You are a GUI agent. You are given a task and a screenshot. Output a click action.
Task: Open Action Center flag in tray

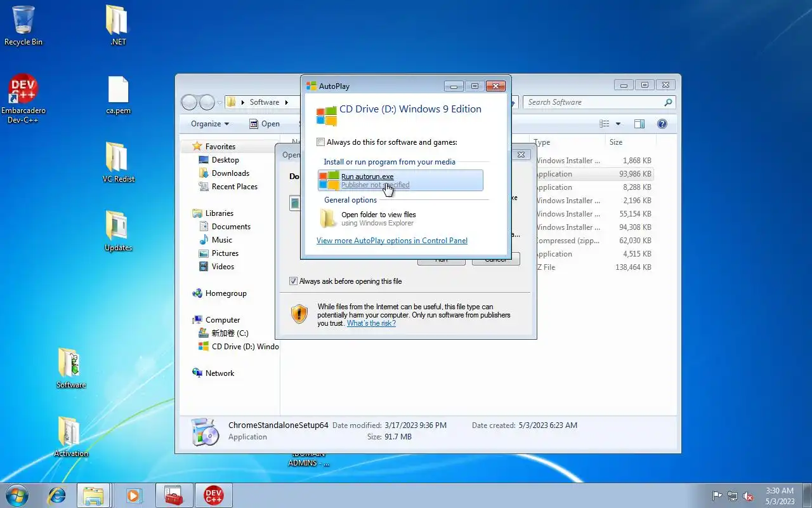coord(717,496)
